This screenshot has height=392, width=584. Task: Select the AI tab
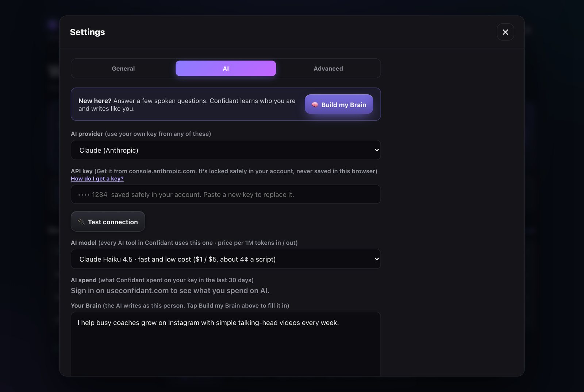[x=226, y=69]
